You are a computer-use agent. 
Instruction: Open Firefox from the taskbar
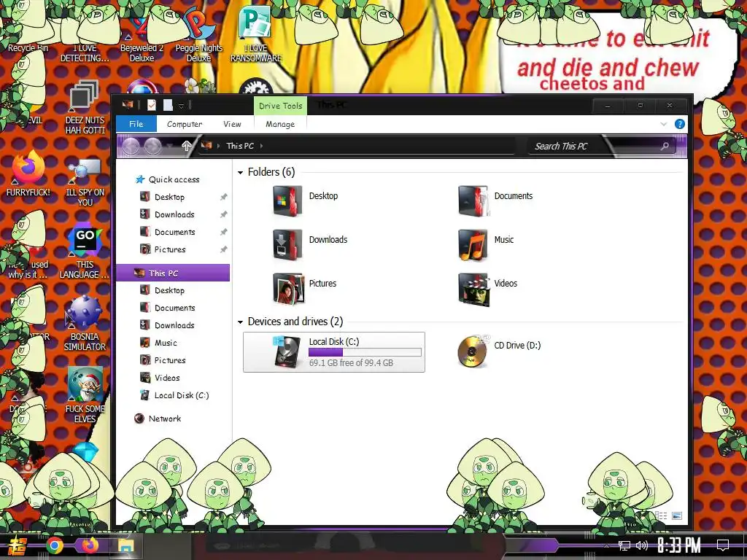tap(90, 545)
